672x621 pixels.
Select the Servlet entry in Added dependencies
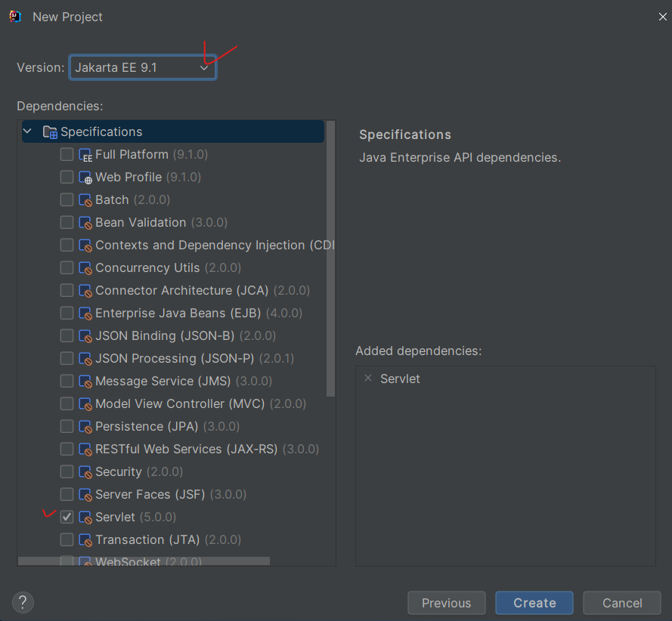[x=400, y=378]
